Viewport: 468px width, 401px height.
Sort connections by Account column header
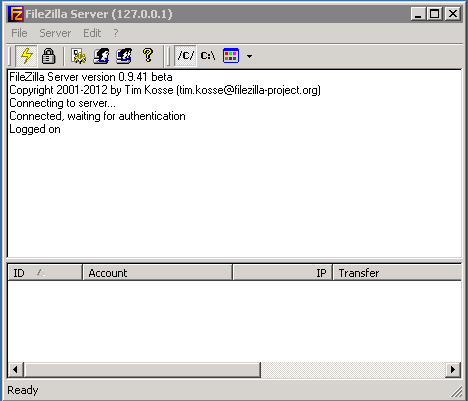[157, 273]
